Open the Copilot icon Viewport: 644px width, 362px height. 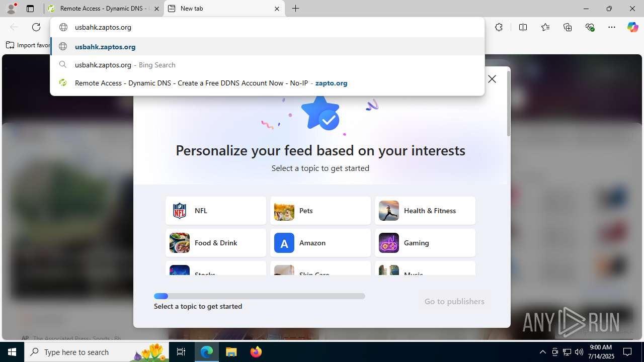click(x=632, y=27)
